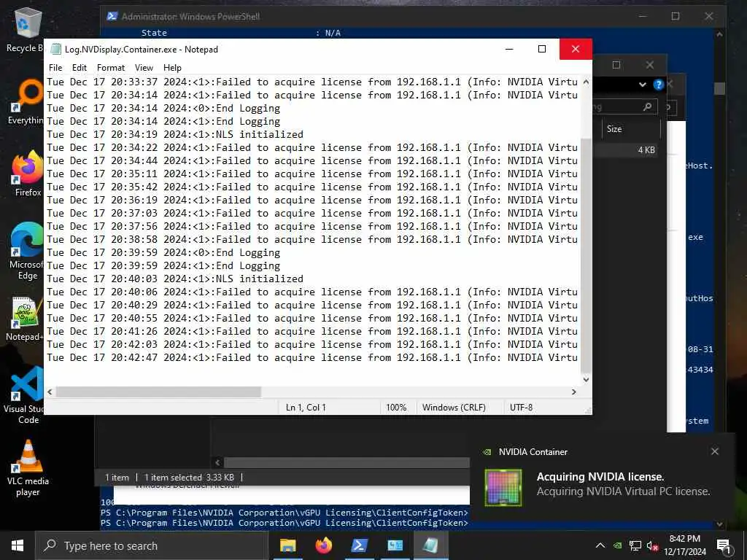Screen dimensions: 747x560
Task: Click the 100% zoom status bar entry
Action: click(396, 408)
